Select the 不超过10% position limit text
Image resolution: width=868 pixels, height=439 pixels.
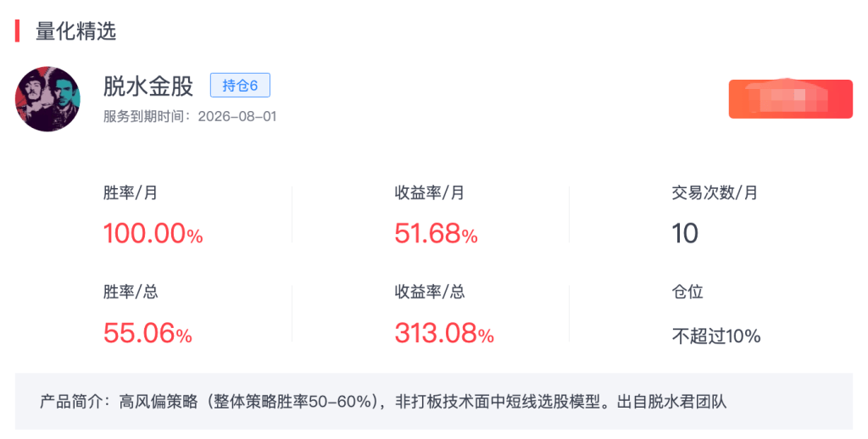click(x=716, y=336)
